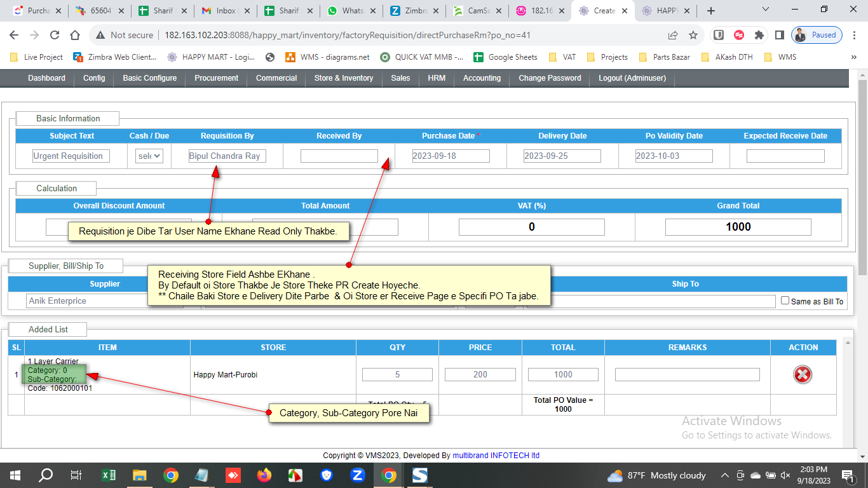Image resolution: width=868 pixels, height=488 pixels.
Task: Open the Accounting menu
Action: pyautogui.click(x=482, y=78)
